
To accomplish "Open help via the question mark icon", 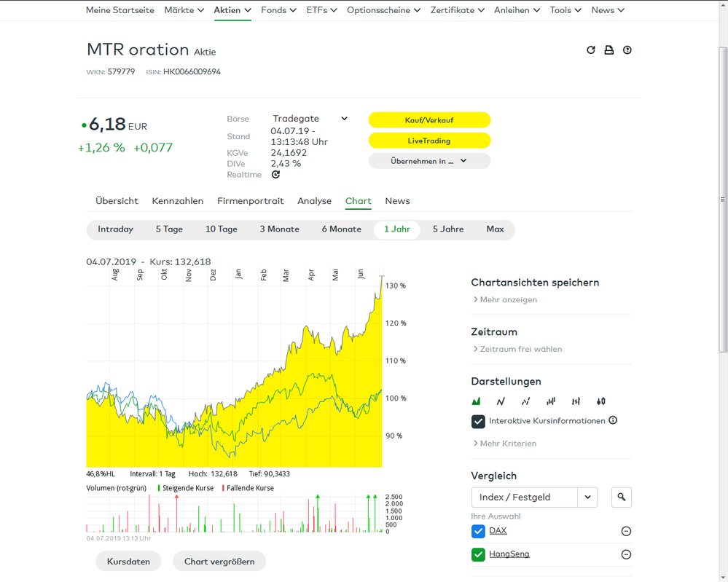I will click(627, 50).
